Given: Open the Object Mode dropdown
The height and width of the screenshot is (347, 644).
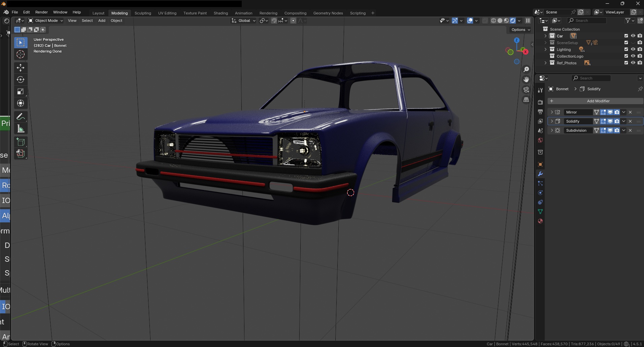Looking at the screenshot, I should click(x=46, y=21).
